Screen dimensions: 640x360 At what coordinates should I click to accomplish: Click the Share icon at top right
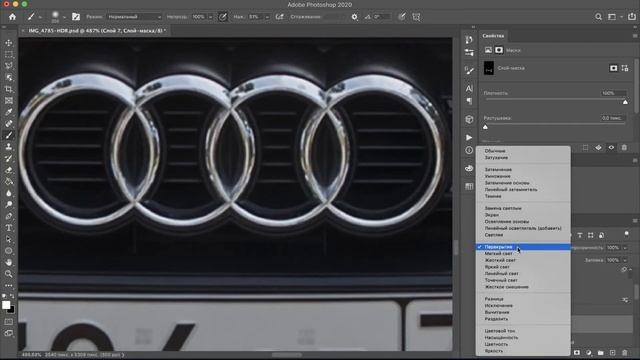pyautogui.click(x=632, y=17)
